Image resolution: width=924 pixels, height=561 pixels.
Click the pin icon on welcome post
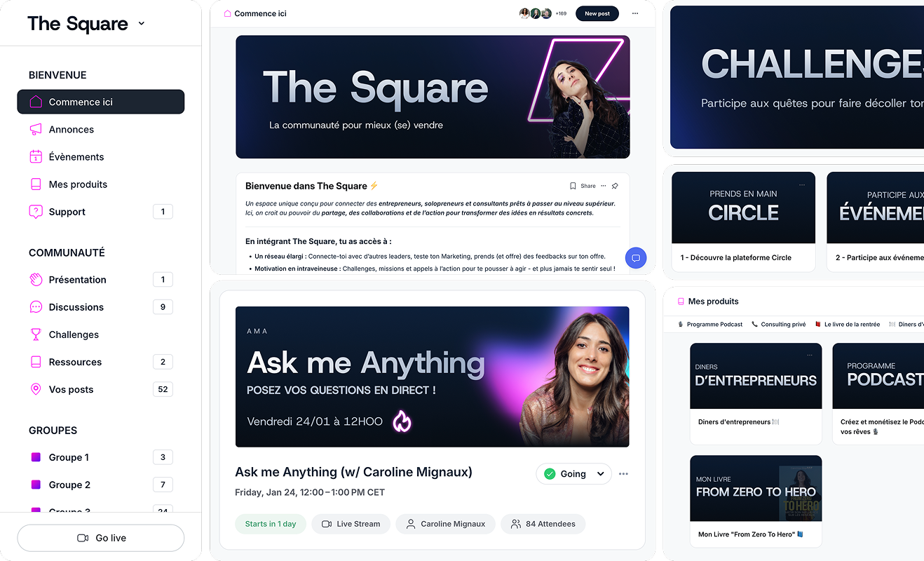tap(615, 186)
